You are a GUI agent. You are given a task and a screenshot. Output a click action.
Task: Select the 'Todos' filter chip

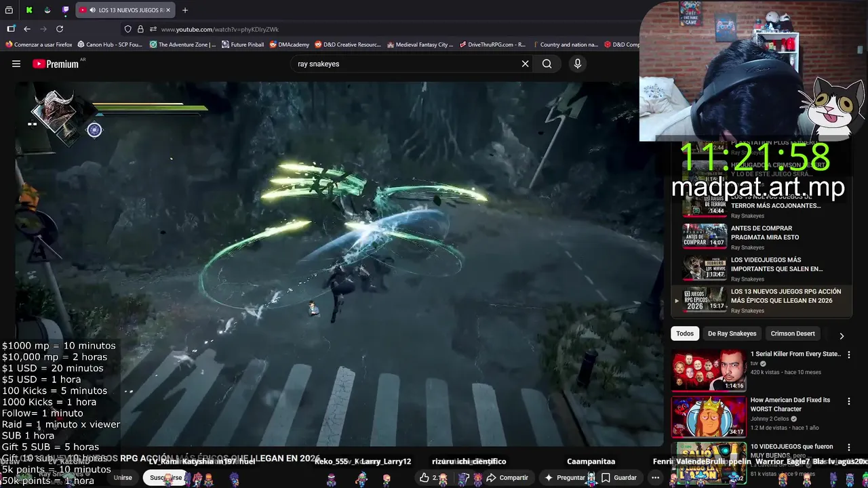[x=685, y=333]
